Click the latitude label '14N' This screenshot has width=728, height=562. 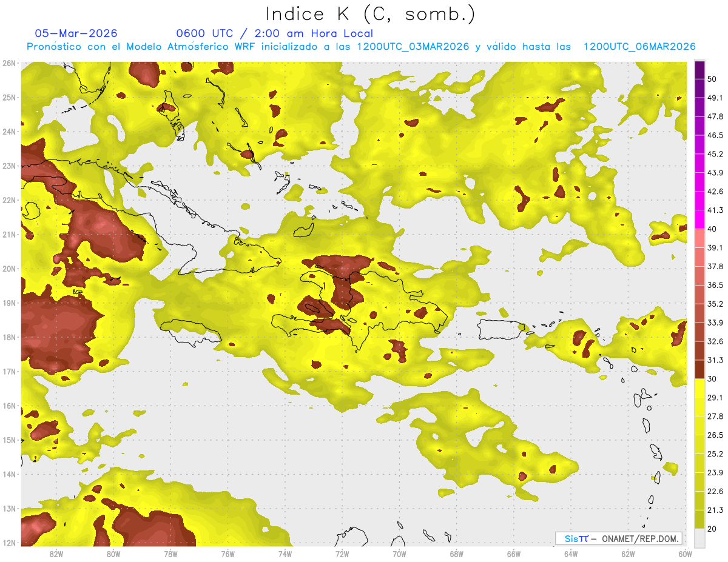coord(9,474)
